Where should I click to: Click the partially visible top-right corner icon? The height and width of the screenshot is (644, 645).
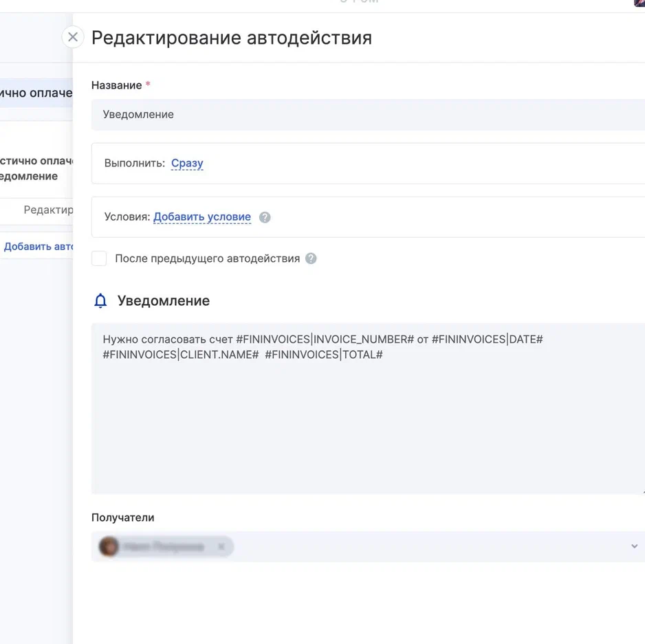(639, 3)
